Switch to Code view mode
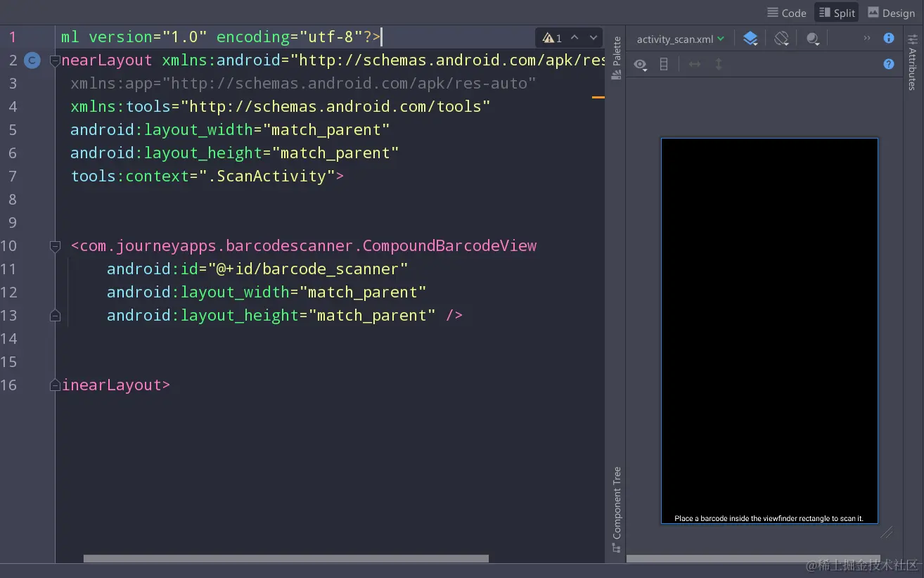Screen dimensions: 924x578 [x=786, y=13]
